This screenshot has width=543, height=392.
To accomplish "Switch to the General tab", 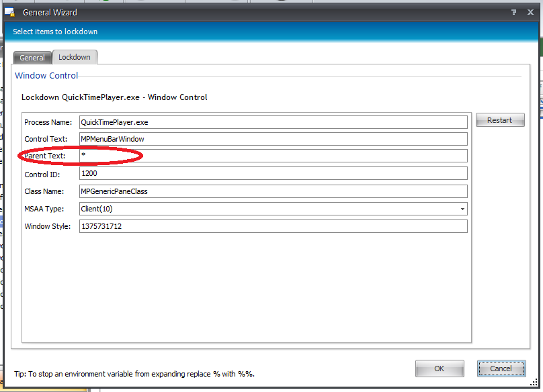I will [32, 58].
